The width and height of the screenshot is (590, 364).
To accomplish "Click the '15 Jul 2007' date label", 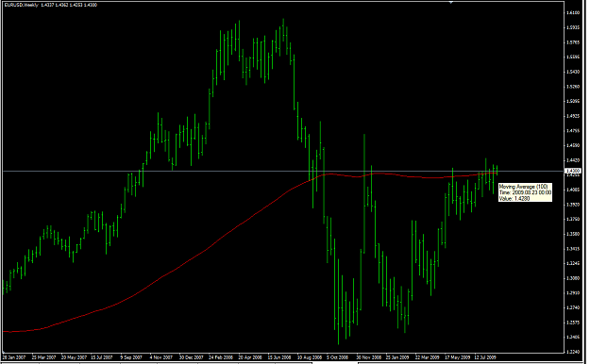I will click(x=102, y=357).
